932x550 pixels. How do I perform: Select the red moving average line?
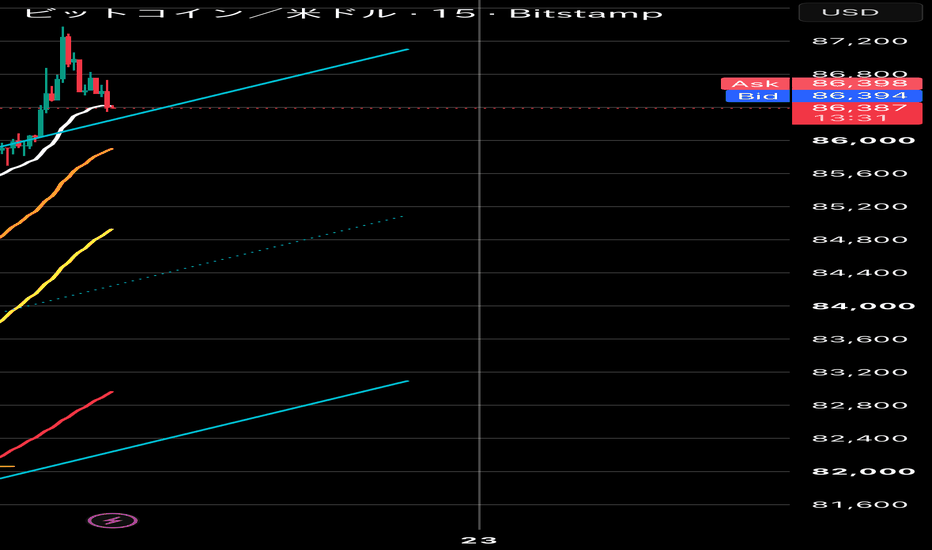tap(59, 423)
